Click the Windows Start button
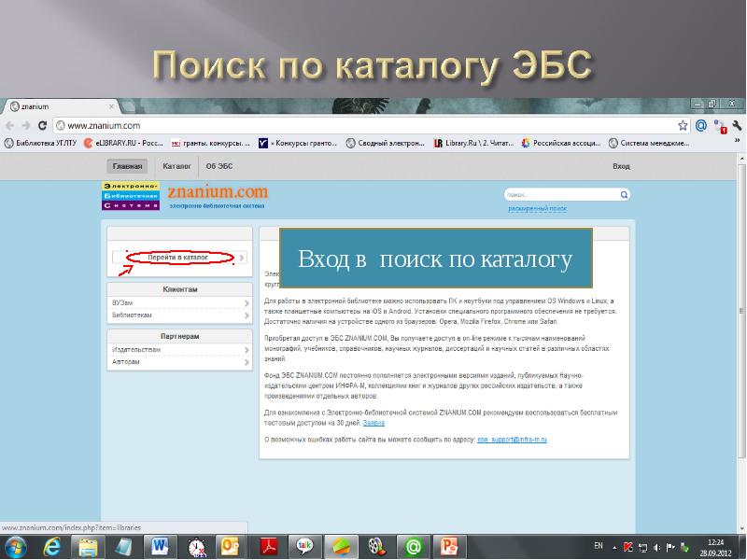747x560 pixels. [16, 546]
